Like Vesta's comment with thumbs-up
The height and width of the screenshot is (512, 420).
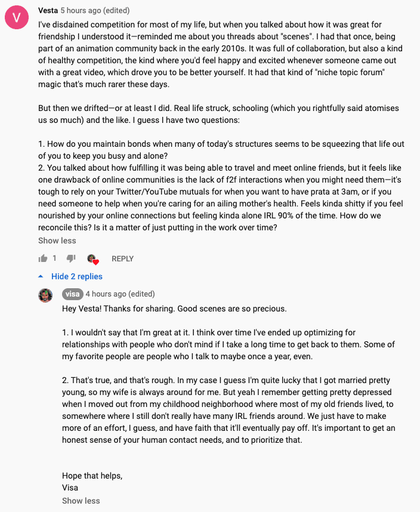[43, 258]
